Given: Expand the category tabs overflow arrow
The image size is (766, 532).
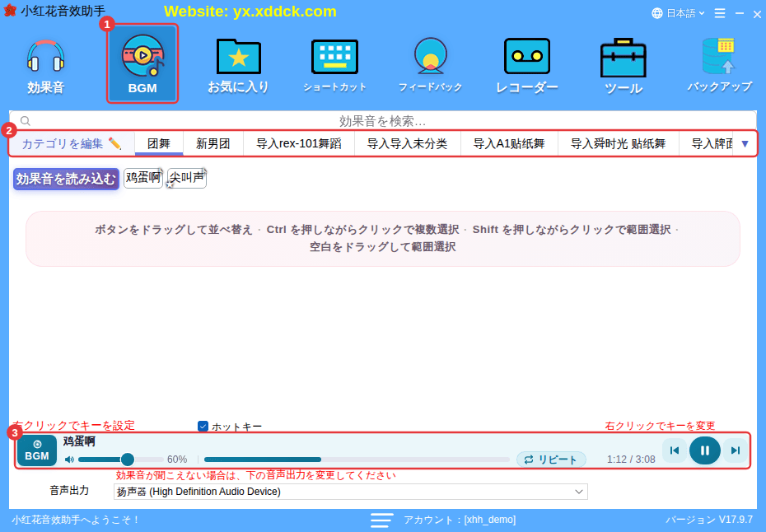Looking at the screenshot, I should 745,143.
